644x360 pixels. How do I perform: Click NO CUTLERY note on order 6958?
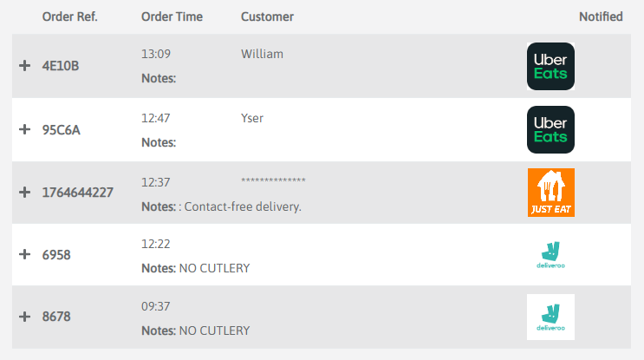(214, 268)
